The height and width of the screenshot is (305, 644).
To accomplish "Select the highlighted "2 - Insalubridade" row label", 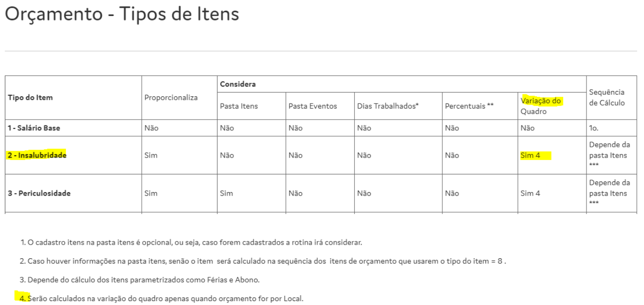I will click(37, 156).
